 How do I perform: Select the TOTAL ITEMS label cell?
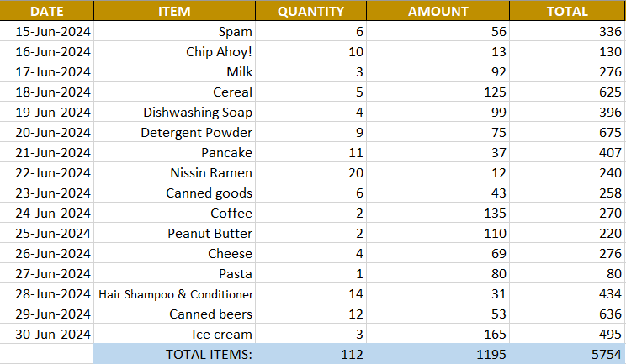(174, 355)
